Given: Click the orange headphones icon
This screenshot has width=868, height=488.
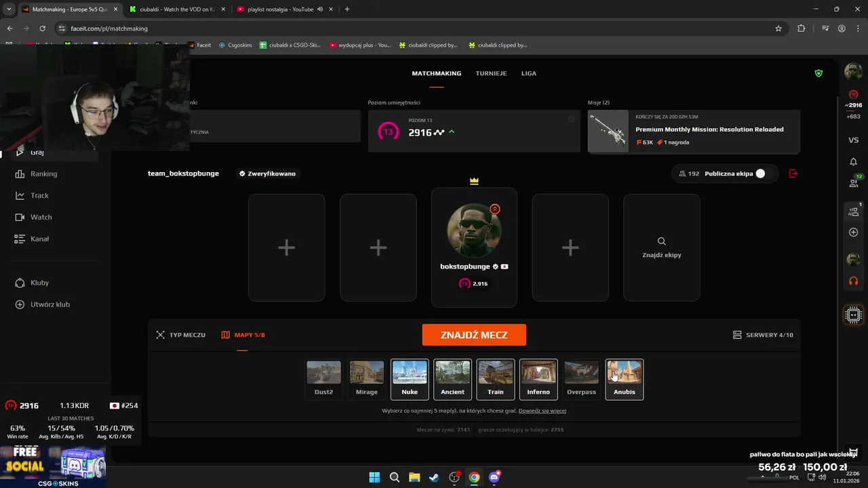Looking at the screenshot, I should (853, 281).
